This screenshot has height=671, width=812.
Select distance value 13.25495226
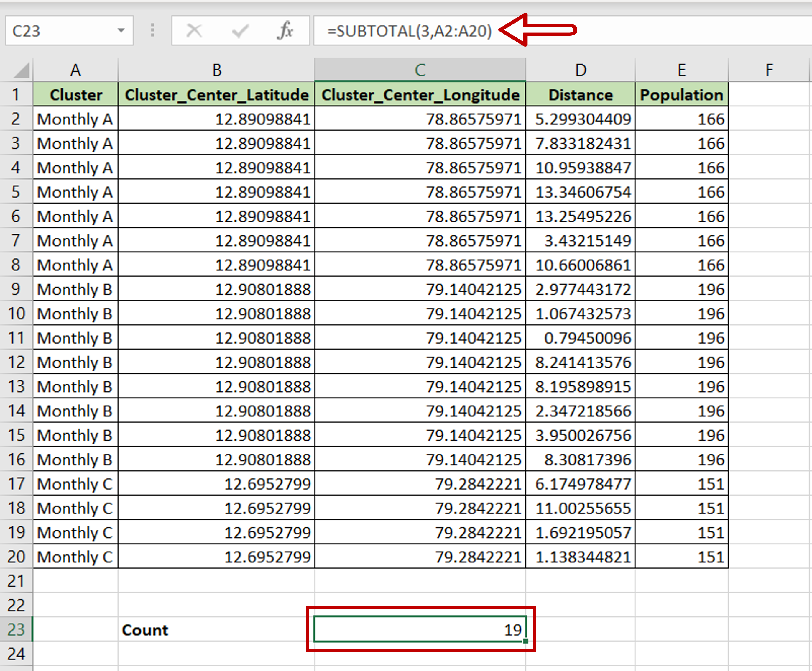pos(580,216)
